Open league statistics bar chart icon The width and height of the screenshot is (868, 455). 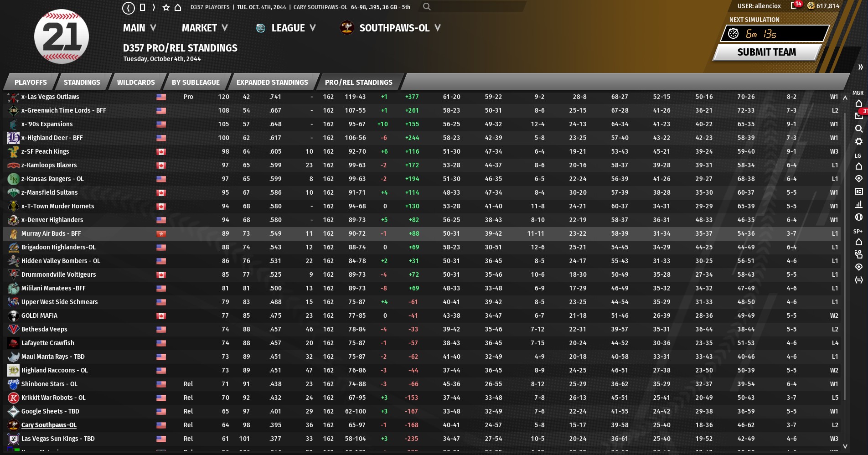click(x=859, y=204)
